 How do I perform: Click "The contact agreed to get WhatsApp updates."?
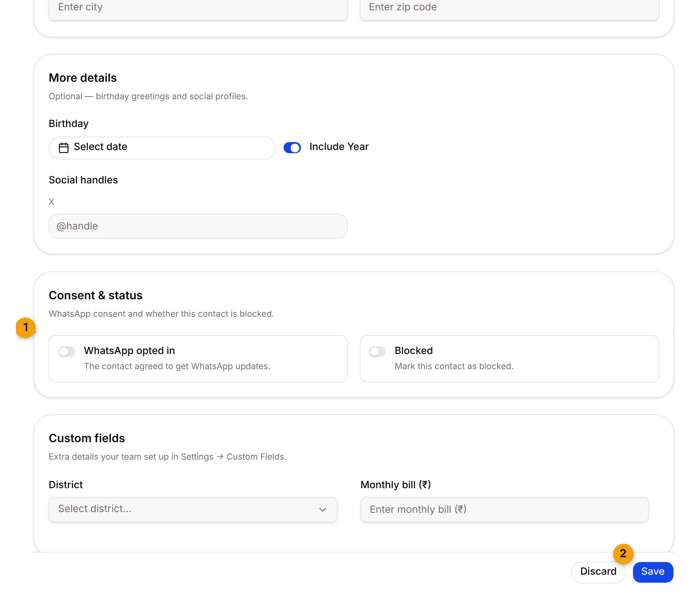[x=177, y=366]
